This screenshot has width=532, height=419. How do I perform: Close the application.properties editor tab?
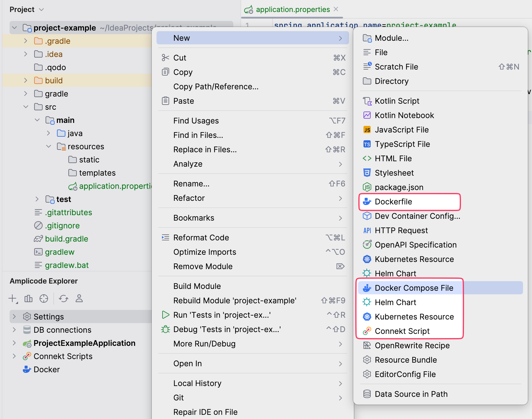pos(336,9)
